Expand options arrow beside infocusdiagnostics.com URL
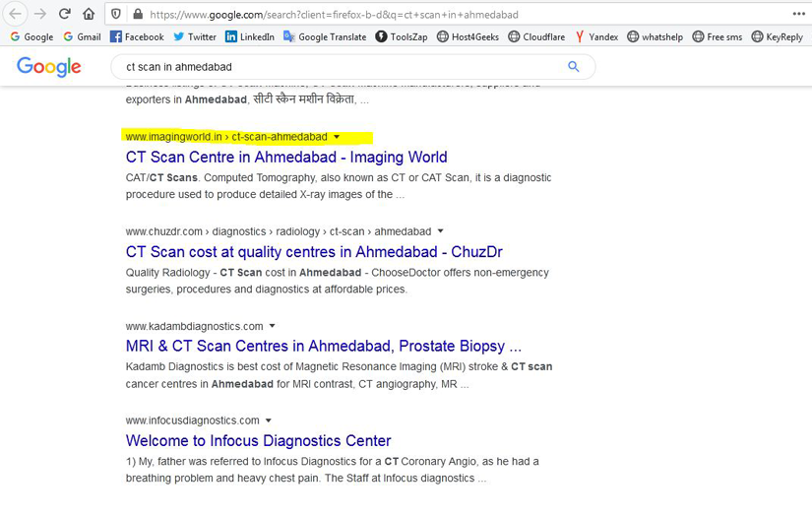The height and width of the screenshot is (517, 812). click(269, 420)
